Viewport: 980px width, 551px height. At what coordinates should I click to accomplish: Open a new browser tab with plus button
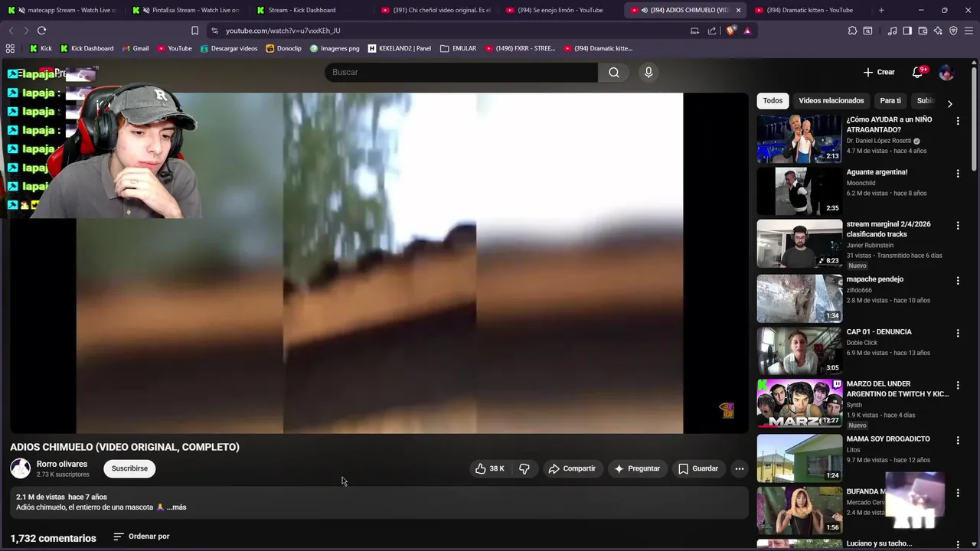click(x=881, y=10)
